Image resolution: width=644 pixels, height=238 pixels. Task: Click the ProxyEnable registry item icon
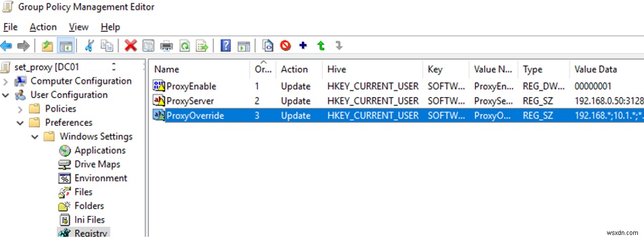click(159, 86)
